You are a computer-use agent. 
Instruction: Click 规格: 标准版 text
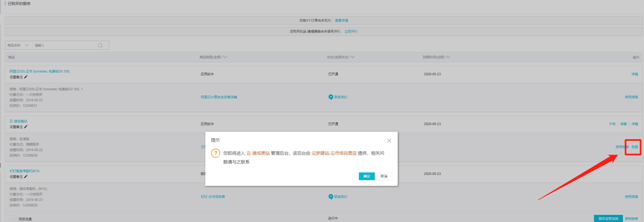point(19,139)
